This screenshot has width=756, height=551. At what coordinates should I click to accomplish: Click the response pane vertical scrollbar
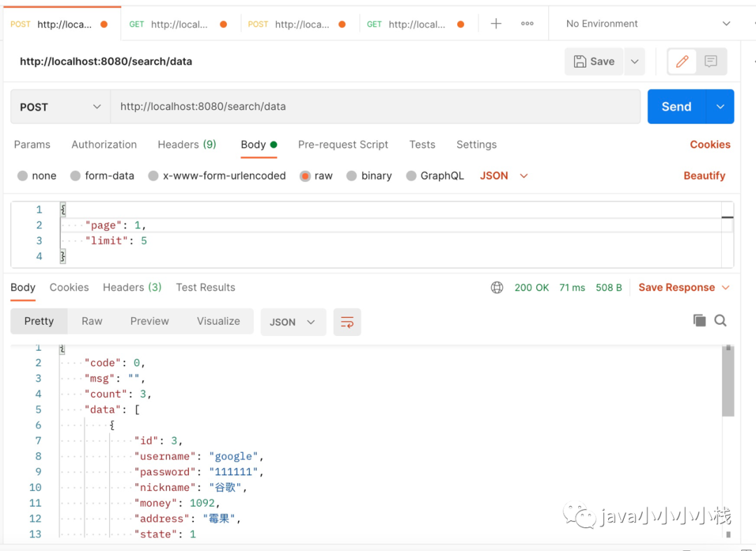point(728,381)
